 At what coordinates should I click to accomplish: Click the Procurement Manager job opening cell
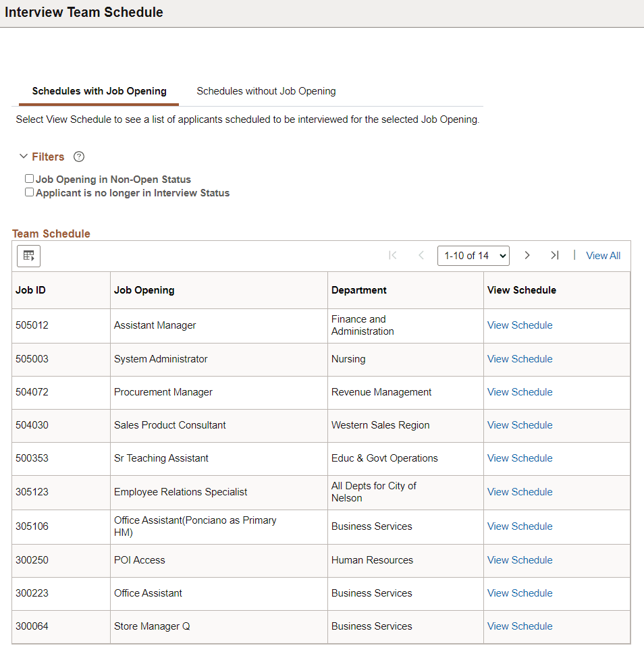(x=219, y=392)
